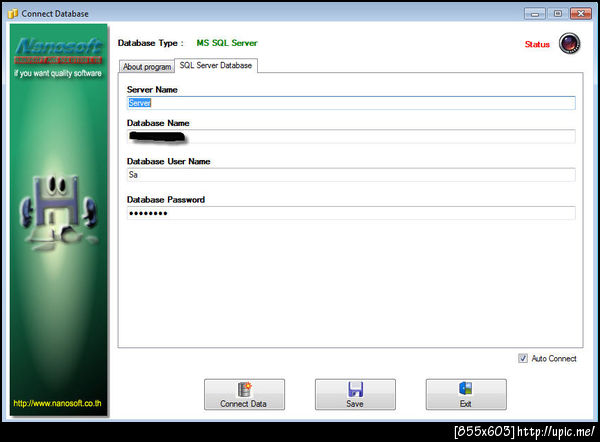Edit the Database User Name field
600x442 pixels.
pyautogui.click(x=351, y=175)
